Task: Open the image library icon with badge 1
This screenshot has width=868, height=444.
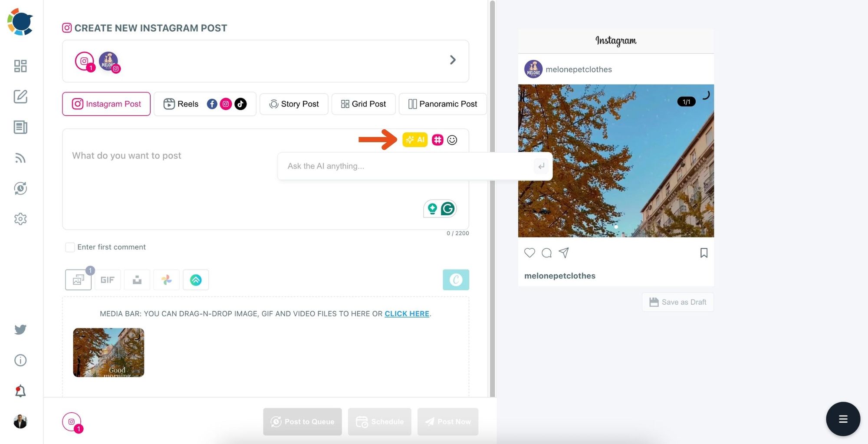Action: pos(78,280)
